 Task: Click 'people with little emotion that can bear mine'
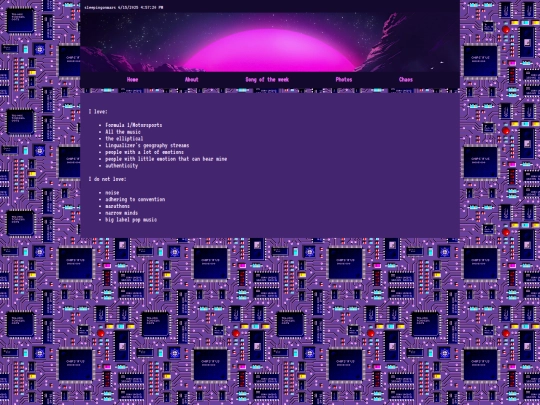pyautogui.click(x=166, y=159)
